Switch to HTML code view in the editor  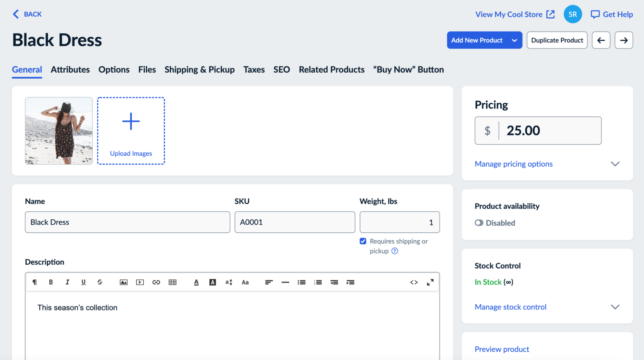click(x=414, y=282)
